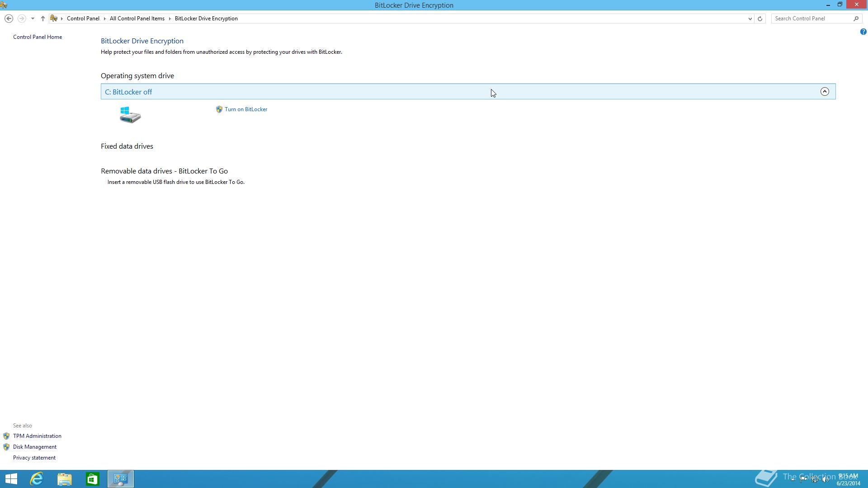The image size is (868, 488).
Task: Select the C: BitLocker off header text
Action: click(128, 92)
